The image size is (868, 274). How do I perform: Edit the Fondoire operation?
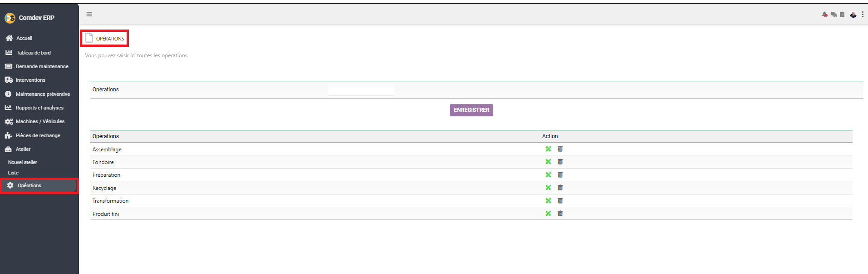tap(548, 162)
